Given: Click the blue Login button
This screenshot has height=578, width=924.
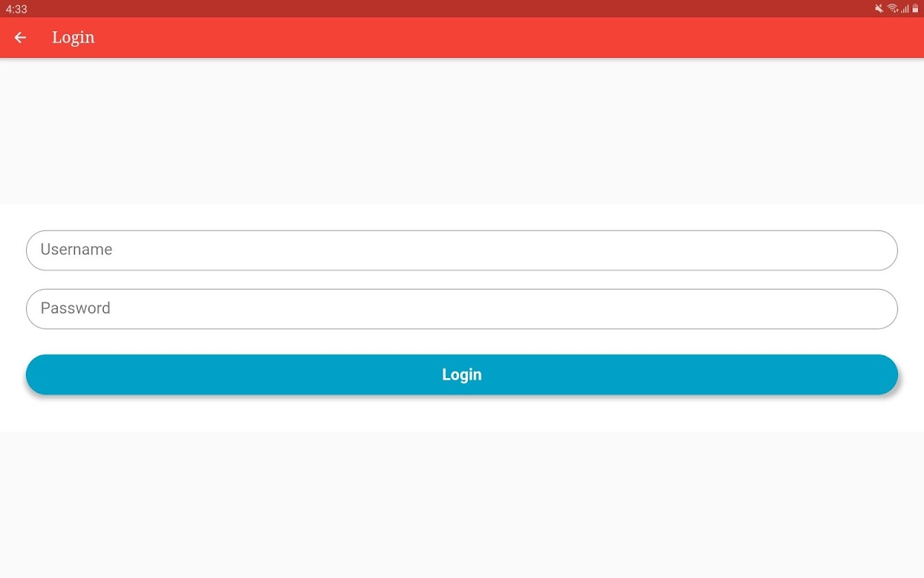Looking at the screenshot, I should click(x=462, y=374).
